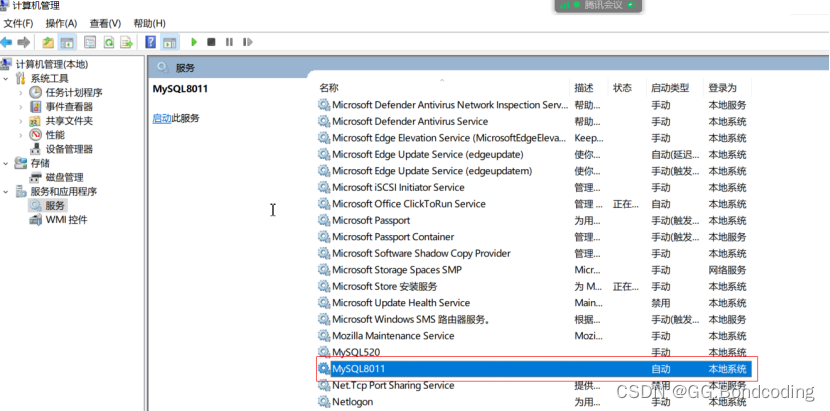Select Microsoft Edge Update Service (edgeupdate) row
Image resolution: width=830 pixels, height=411 pixels.
[x=533, y=154]
